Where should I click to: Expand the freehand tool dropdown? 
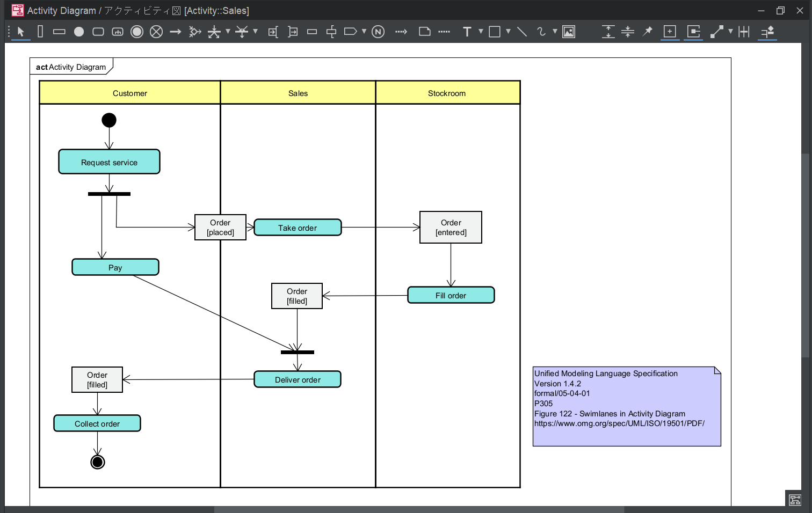click(x=555, y=31)
